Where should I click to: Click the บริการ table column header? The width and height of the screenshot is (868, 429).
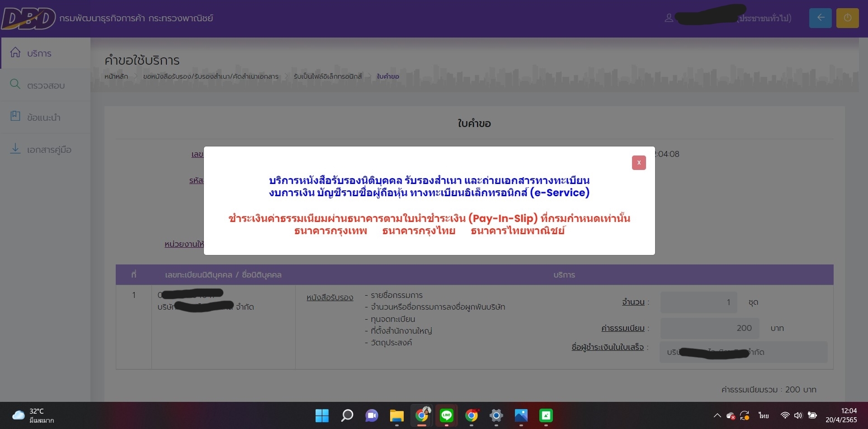[x=564, y=275]
